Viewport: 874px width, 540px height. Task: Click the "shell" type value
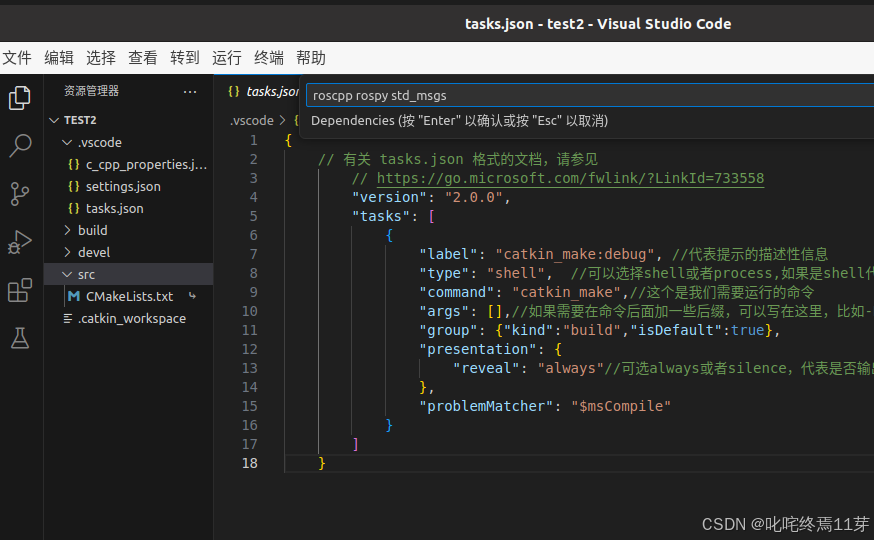point(516,273)
